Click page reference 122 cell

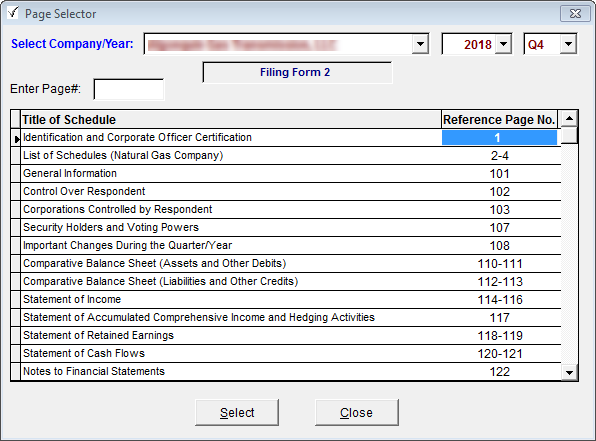(499, 371)
